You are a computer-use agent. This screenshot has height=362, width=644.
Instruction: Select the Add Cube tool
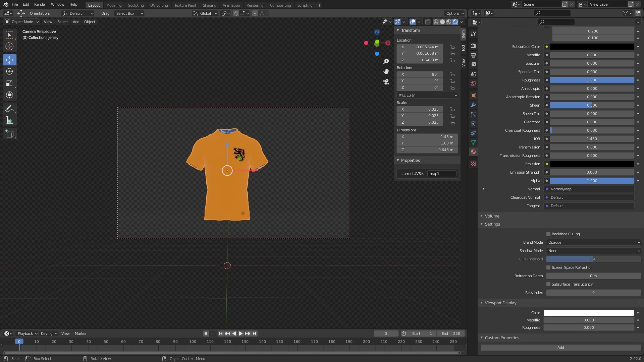(9, 134)
